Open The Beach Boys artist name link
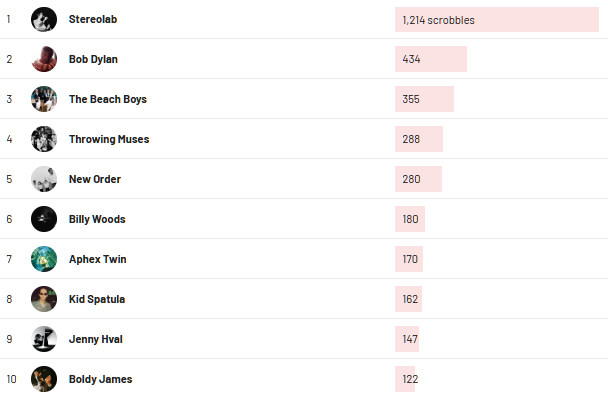Screen dimensions: 608x398 pyautogui.click(x=108, y=99)
